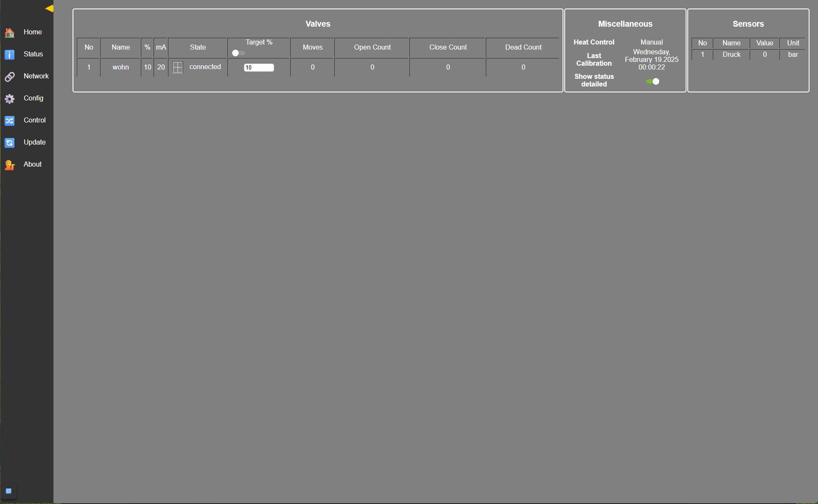Open the About page label
This screenshot has width=818, height=504.
pos(33,164)
